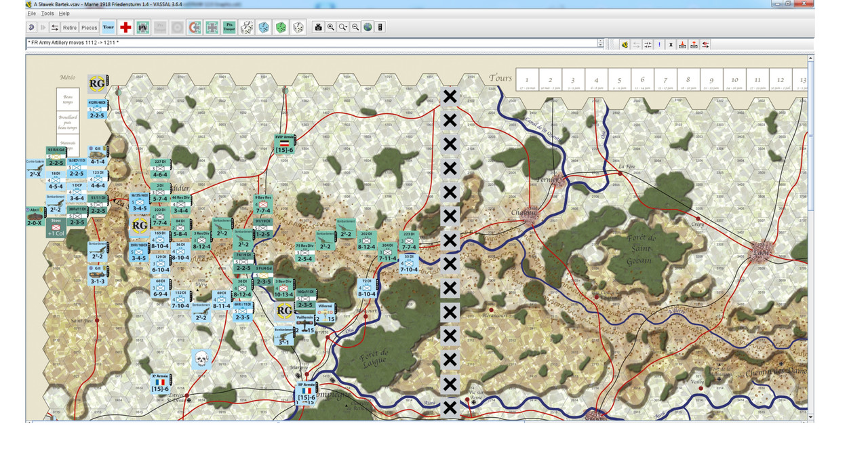
Task: Click the yellow-green pieces icon
Action: pos(625,45)
